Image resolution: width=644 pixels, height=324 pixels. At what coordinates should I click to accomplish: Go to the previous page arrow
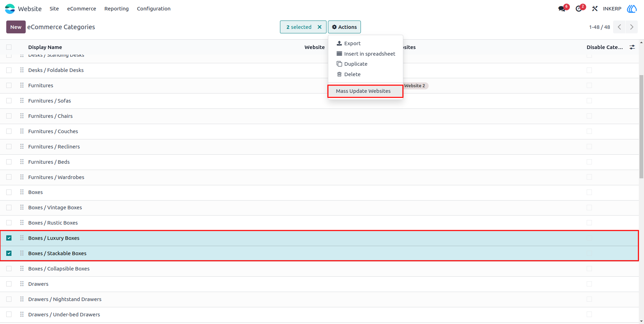pyautogui.click(x=619, y=27)
